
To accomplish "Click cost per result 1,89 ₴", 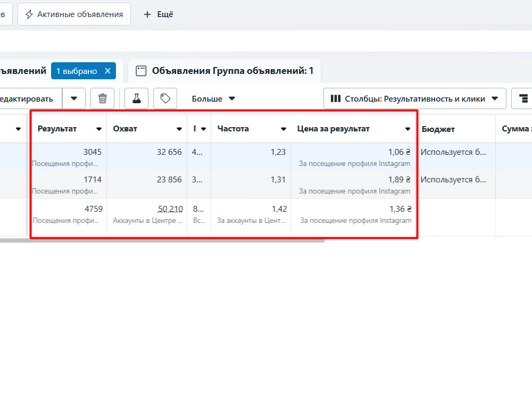I will 400,179.
